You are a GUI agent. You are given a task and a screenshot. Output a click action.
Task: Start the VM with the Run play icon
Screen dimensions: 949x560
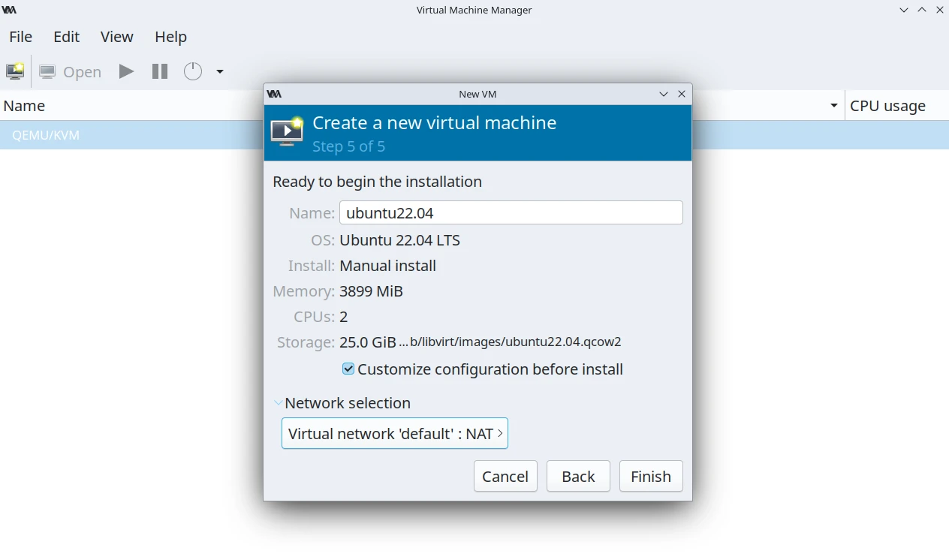coord(126,71)
